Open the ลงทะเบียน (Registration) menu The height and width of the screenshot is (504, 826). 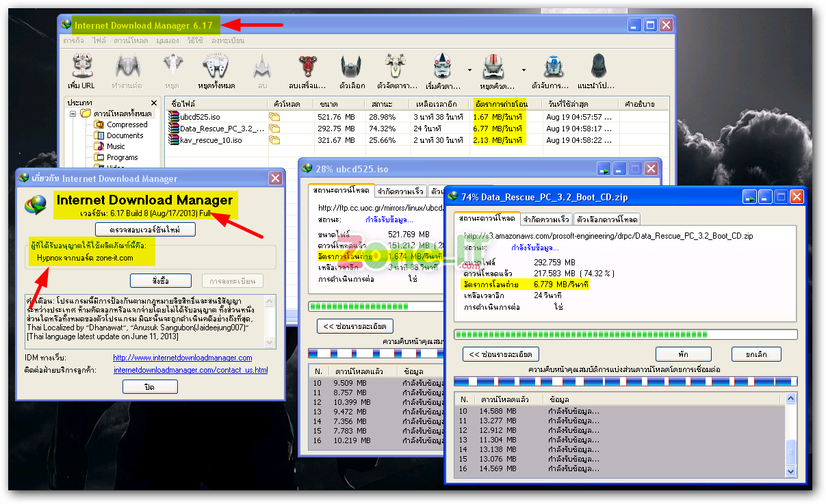click(228, 41)
